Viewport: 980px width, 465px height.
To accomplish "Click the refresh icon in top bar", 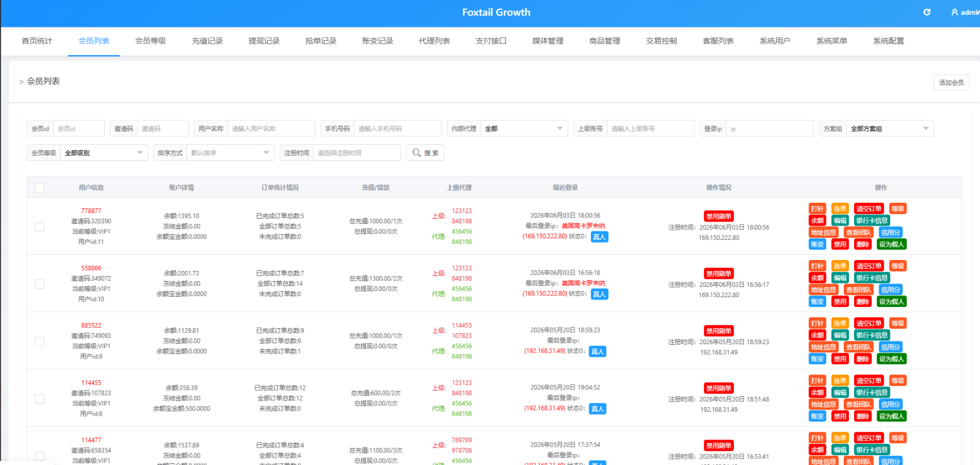I will [x=927, y=12].
